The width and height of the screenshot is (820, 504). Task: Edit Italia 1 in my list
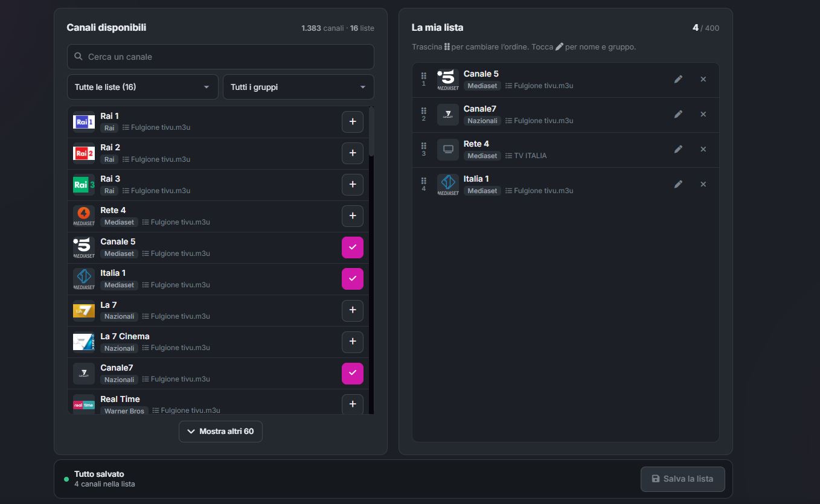678,184
